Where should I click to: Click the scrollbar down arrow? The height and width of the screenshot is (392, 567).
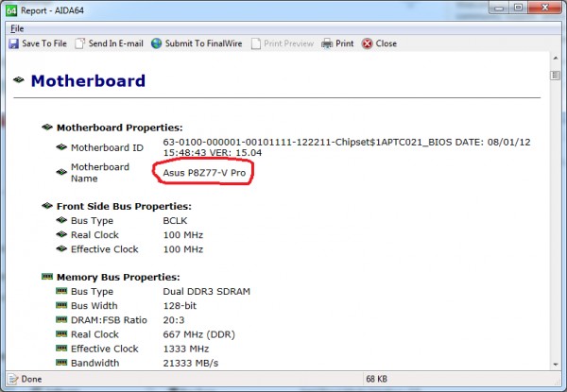coord(556,365)
